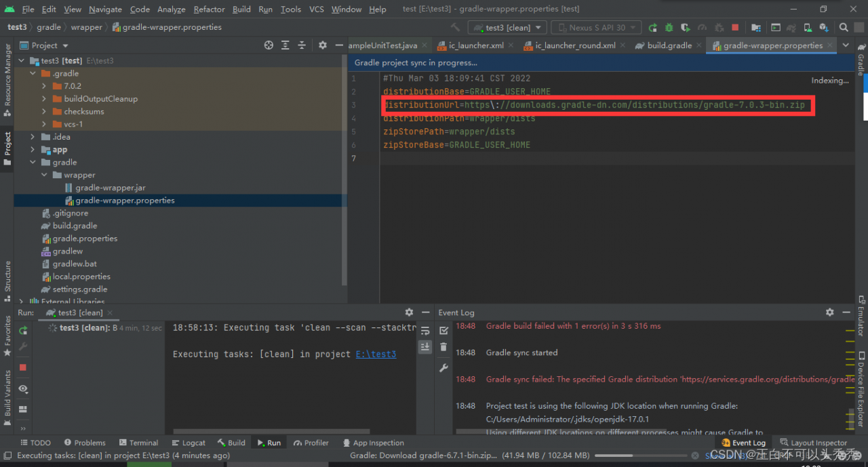868x467 pixels.
Task: Select opened file with the crosshair icon
Action: (x=269, y=45)
